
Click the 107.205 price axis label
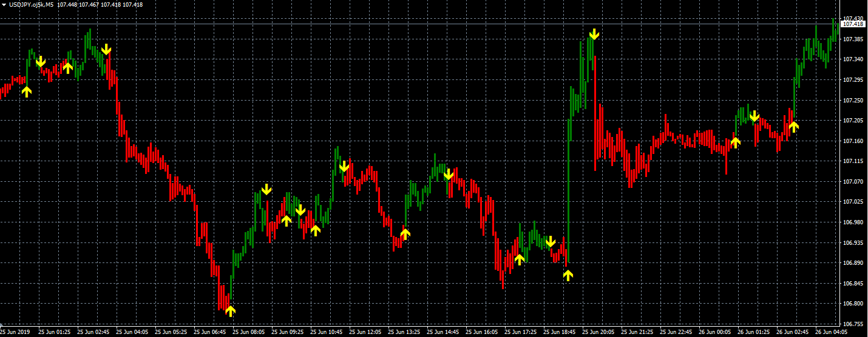point(853,121)
